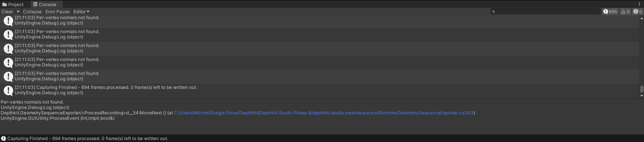Click the console search field
644x142 pixels.
547,12
